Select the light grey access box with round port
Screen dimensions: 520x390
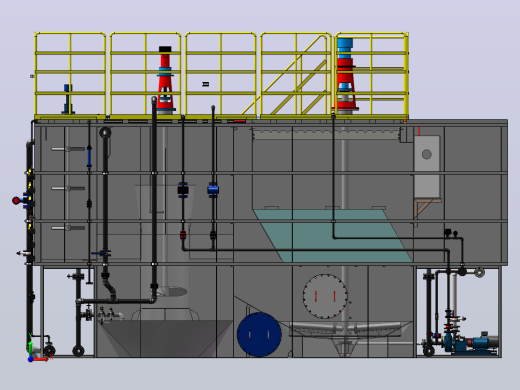tap(427, 167)
